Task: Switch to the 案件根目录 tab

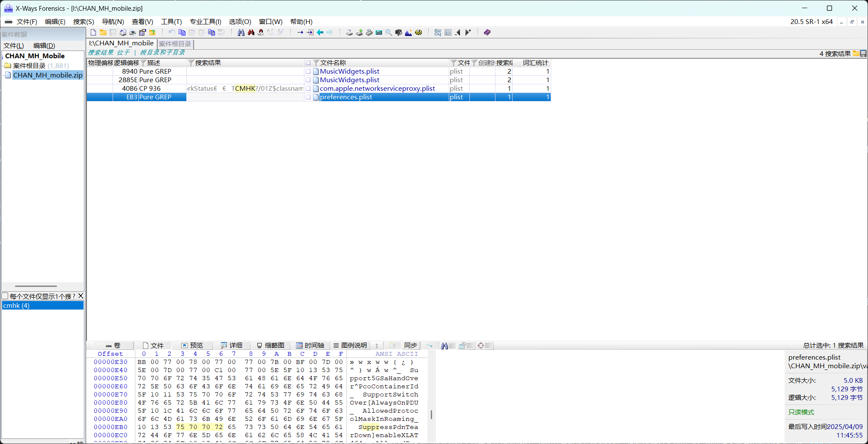Action: pos(175,44)
